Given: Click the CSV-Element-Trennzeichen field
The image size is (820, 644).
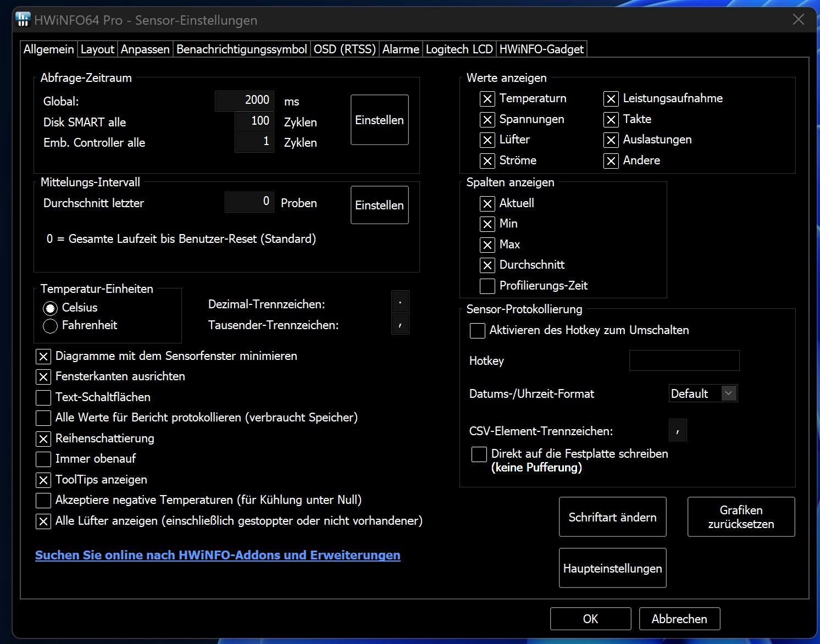Looking at the screenshot, I should click(678, 430).
